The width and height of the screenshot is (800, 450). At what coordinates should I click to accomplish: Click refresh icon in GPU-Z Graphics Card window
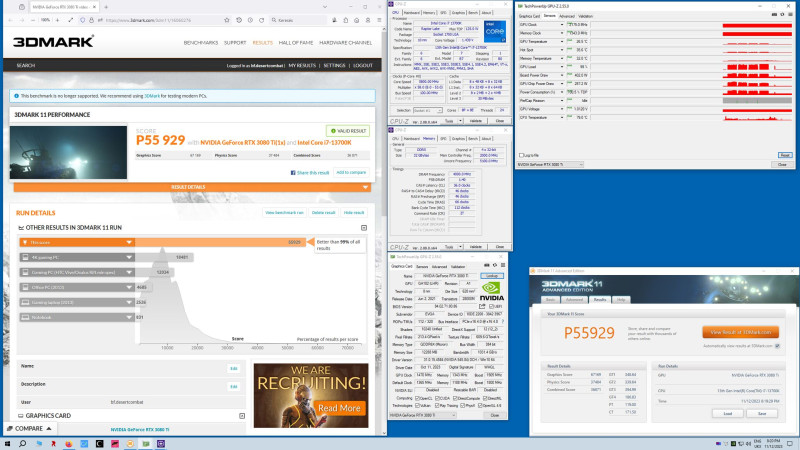tap(494, 265)
